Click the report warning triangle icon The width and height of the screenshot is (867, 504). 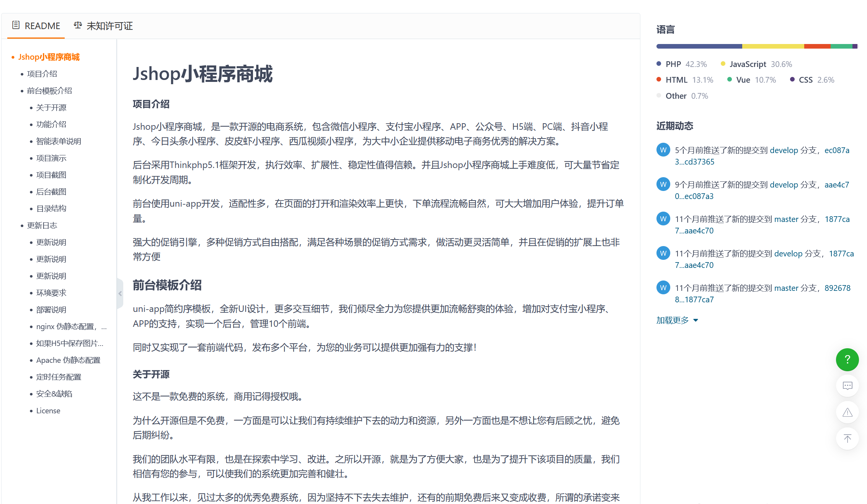click(847, 412)
